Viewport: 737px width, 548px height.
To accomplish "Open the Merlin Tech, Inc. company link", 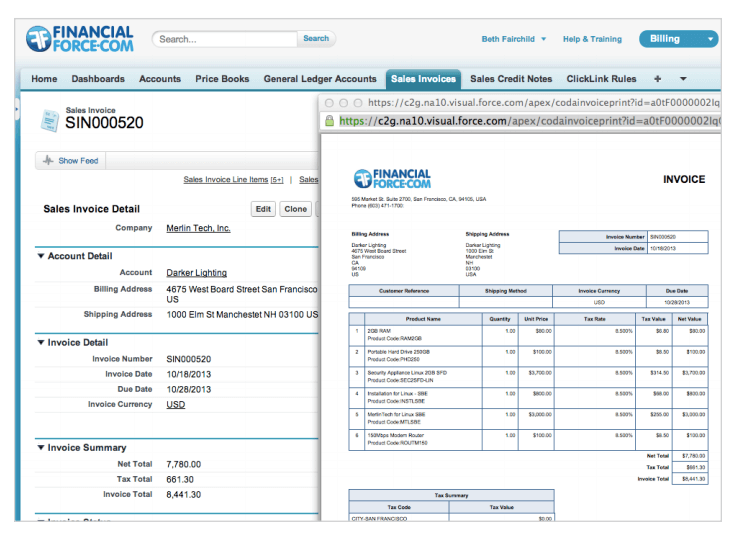I will [198, 228].
